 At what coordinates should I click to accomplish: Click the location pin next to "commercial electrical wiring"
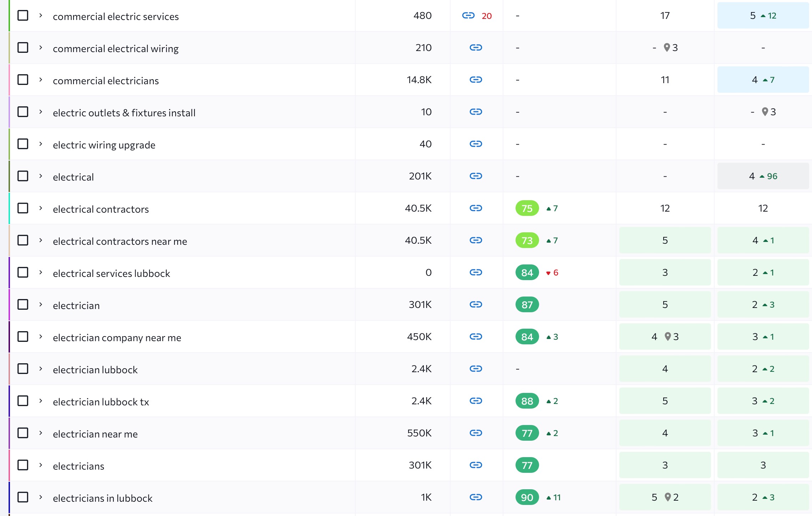point(666,47)
